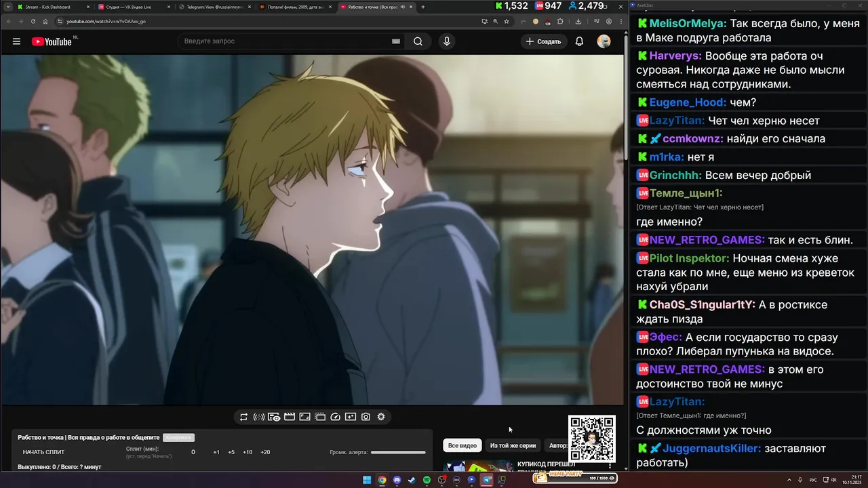Click the zoom magnifier icon in the address bar
The height and width of the screenshot is (488, 868).
tap(495, 21)
